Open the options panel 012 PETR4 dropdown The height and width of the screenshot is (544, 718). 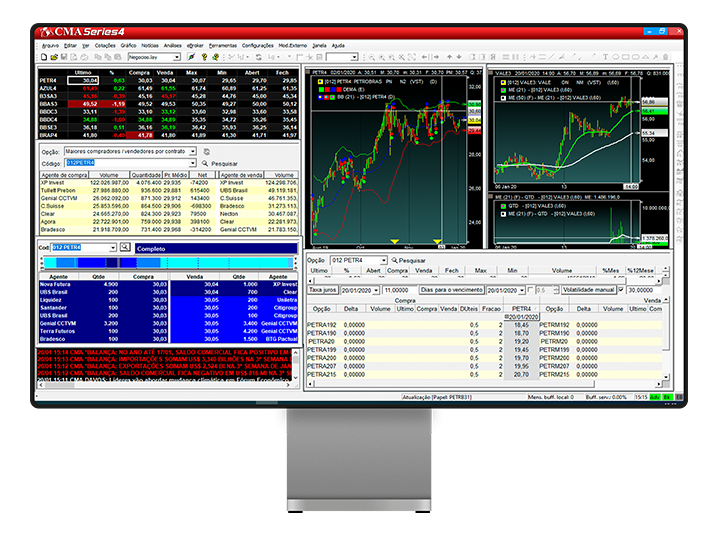384,260
